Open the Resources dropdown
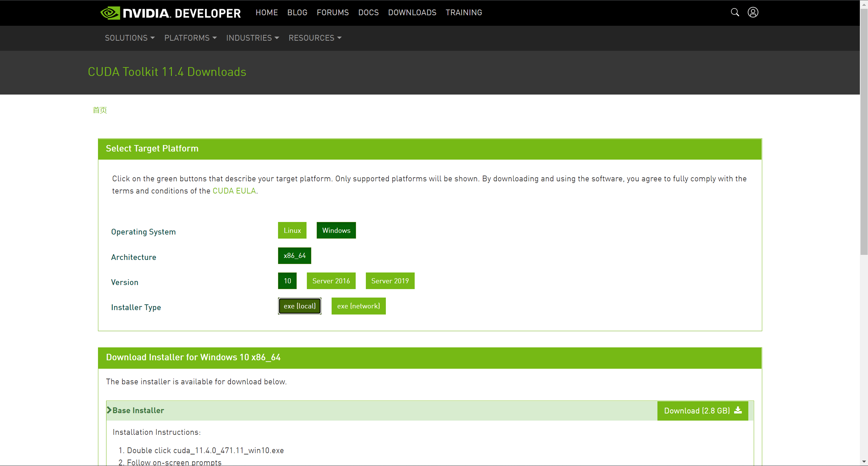868x466 pixels. (x=315, y=38)
